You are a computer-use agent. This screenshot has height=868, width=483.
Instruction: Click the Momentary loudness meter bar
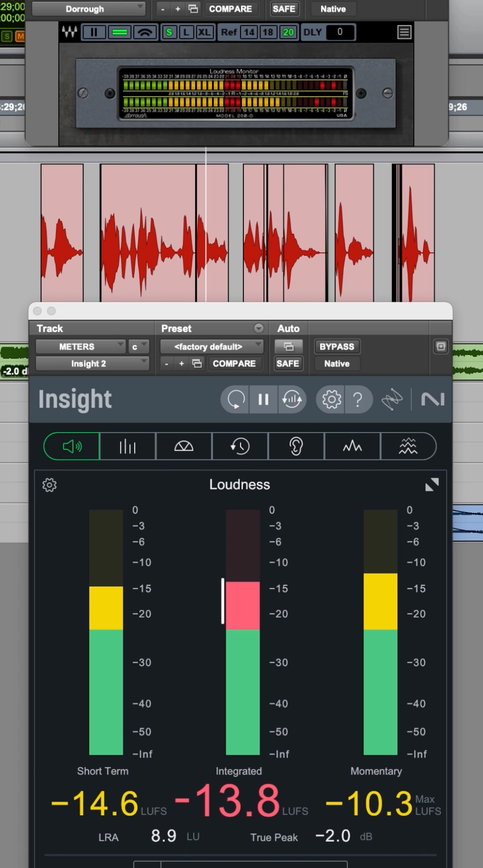pyautogui.click(x=380, y=632)
